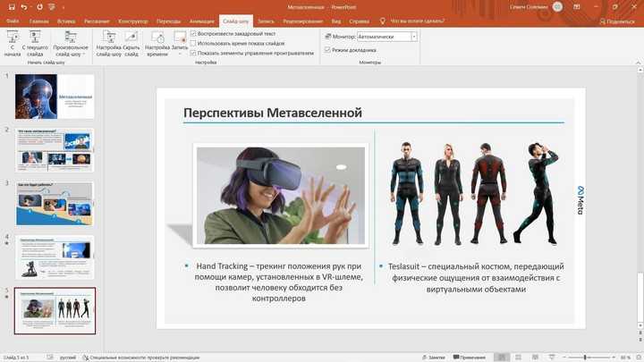644x362 pixels.
Task: Toggle the play narrations checkbox
Action: click(194, 33)
